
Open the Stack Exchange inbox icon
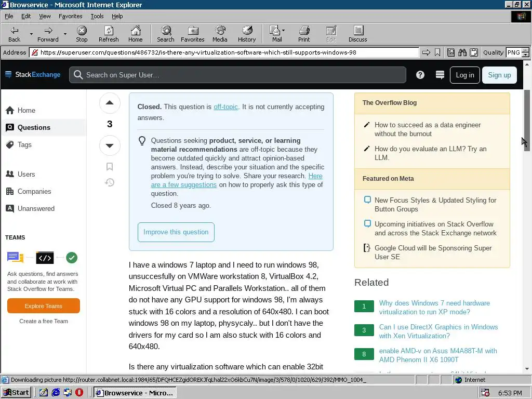pos(440,75)
